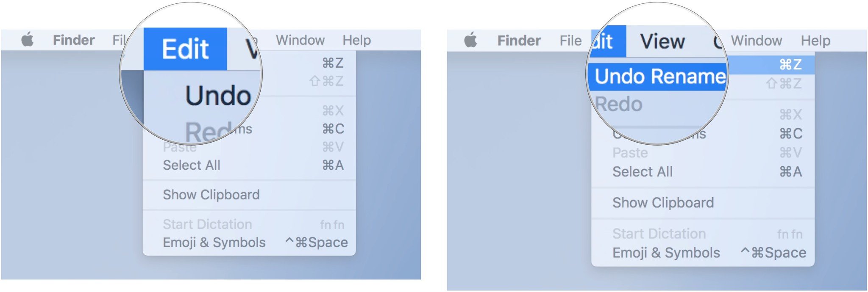868x292 pixels.
Task: Open the Help menu in the left screenshot
Action: click(356, 40)
